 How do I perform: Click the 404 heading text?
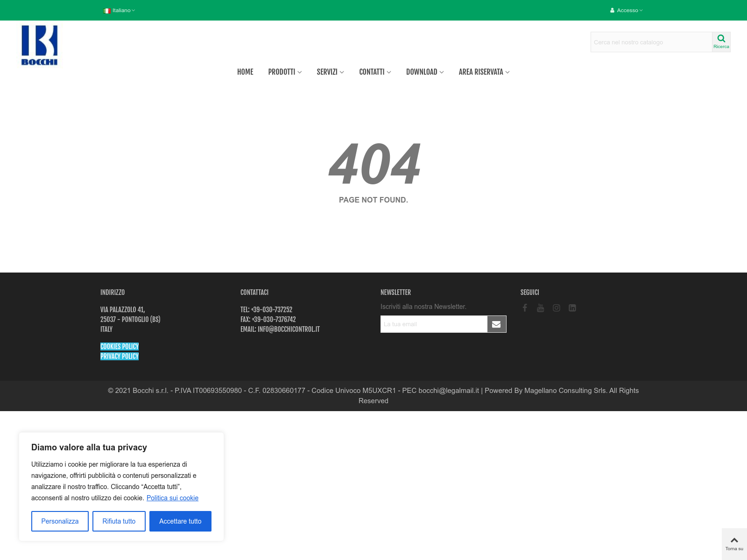[x=374, y=164]
